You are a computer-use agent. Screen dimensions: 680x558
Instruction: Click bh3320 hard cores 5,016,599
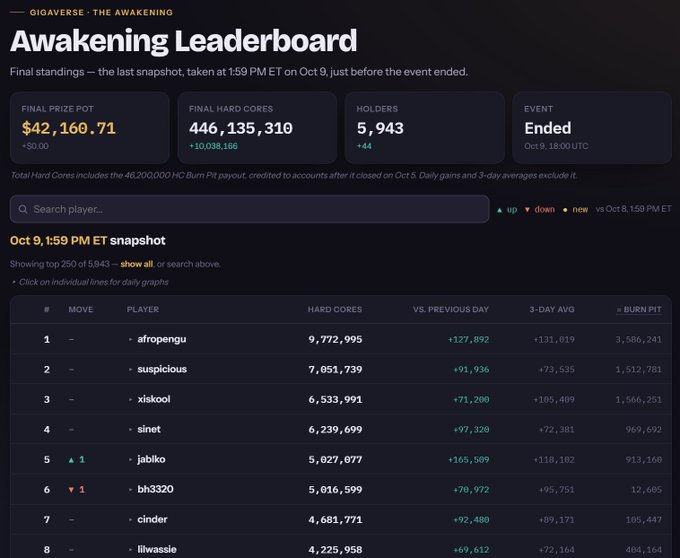click(335, 489)
